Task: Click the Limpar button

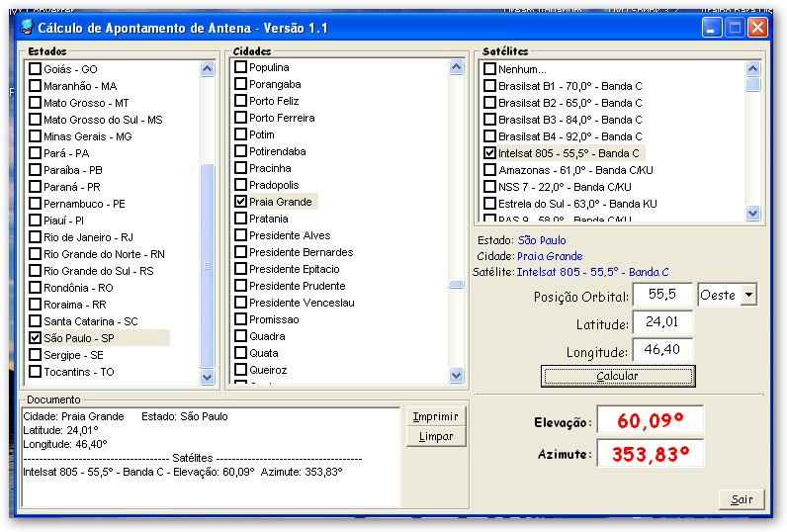Action: tap(436, 437)
